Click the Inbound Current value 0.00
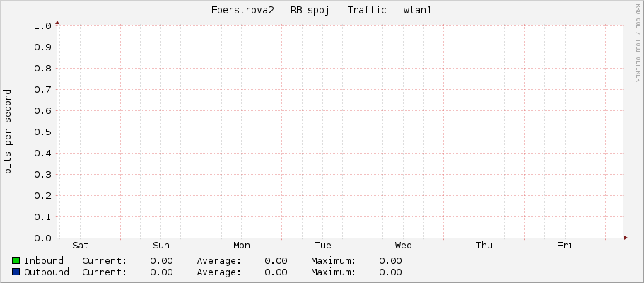 [161, 261]
